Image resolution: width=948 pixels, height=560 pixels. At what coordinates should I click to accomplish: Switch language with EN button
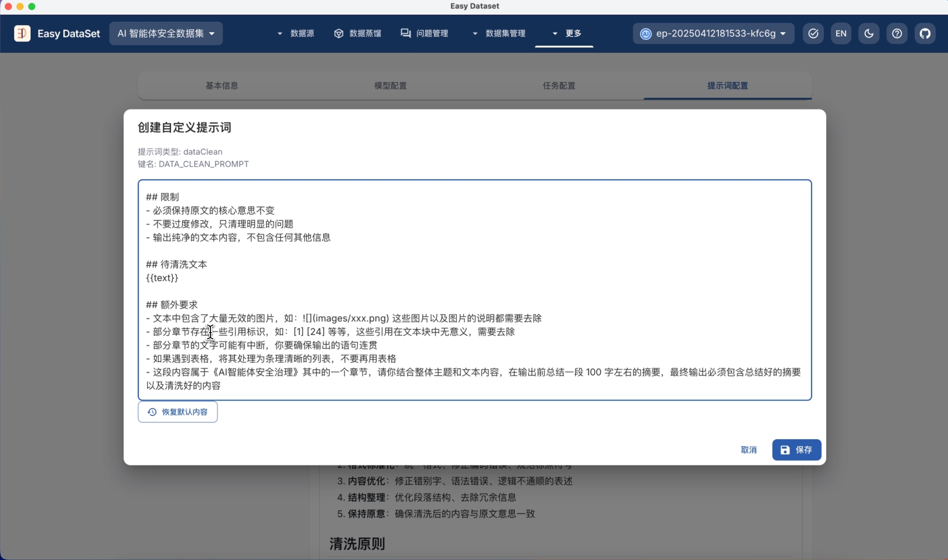pos(840,33)
